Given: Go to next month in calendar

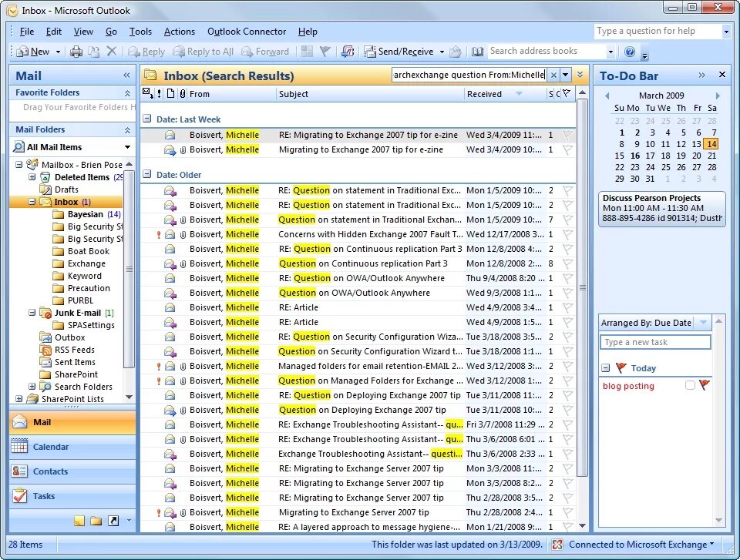Looking at the screenshot, I should (x=718, y=96).
